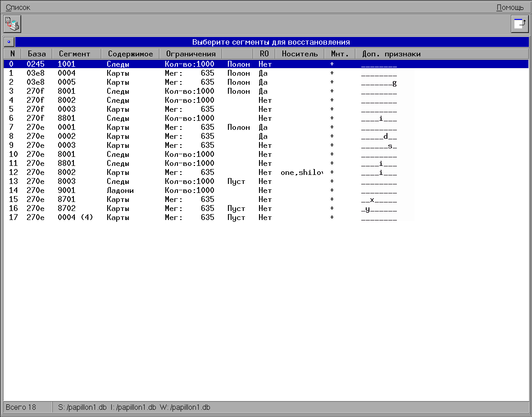Click the 'd' flag in row 8
The width and height of the screenshot is (532, 417).
point(386,136)
